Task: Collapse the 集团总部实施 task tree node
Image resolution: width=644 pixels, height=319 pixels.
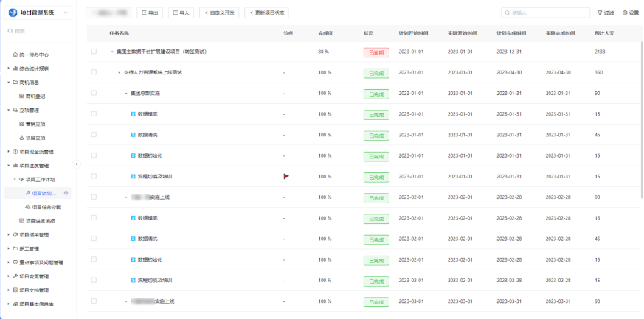Action: tap(126, 94)
